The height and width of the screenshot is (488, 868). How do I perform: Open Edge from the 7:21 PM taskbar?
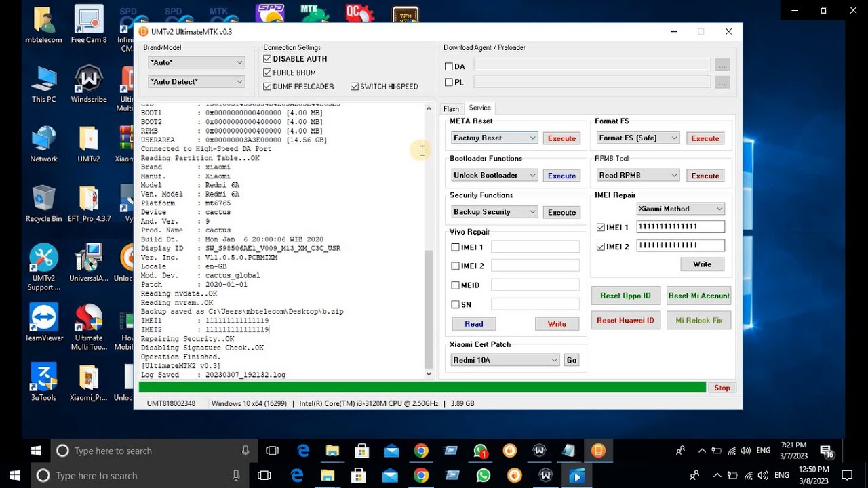[303, 451]
